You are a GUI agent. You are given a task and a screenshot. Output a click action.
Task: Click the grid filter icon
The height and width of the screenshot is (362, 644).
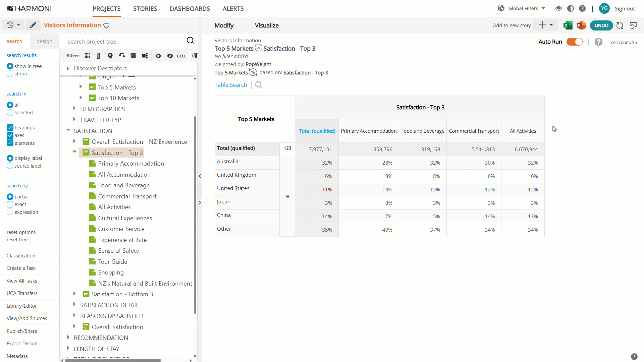coord(87,56)
